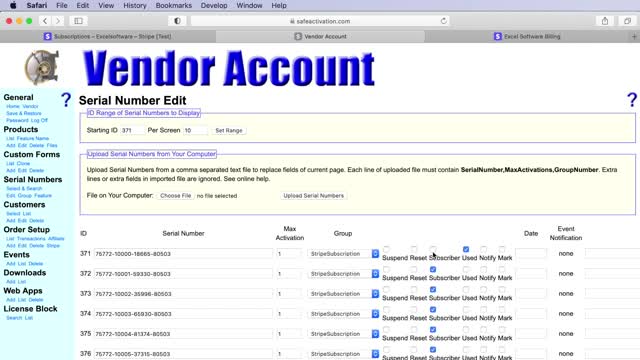
Task: Open the File menu
Action: [62, 5]
